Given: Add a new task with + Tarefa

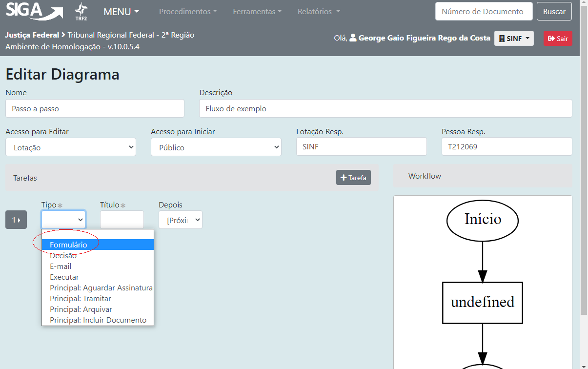Looking at the screenshot, I should (353, 178).
